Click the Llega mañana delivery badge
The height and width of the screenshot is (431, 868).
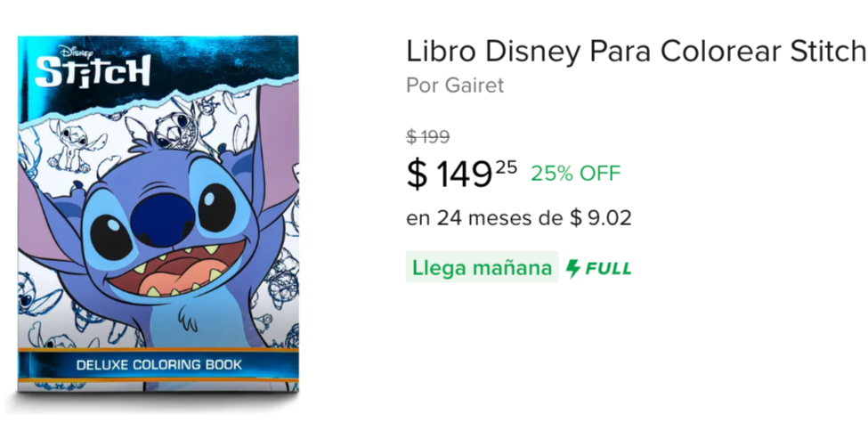click(x=483, y=267)
